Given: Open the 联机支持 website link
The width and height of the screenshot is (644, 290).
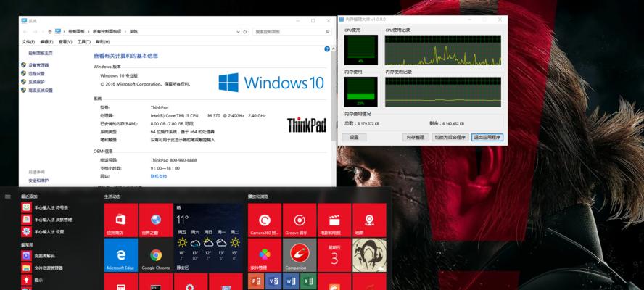Looking at the screenshot, I should point(159,176).
